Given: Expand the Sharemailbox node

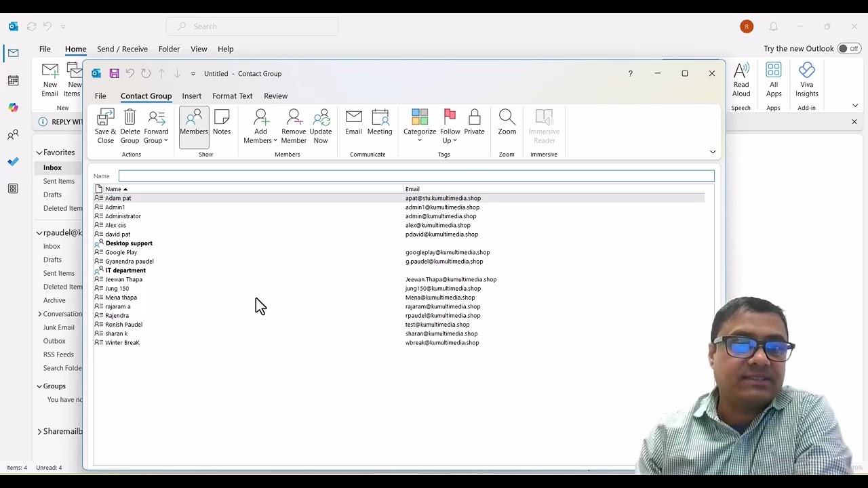Looking at the screenshot, I should (39, 431).
